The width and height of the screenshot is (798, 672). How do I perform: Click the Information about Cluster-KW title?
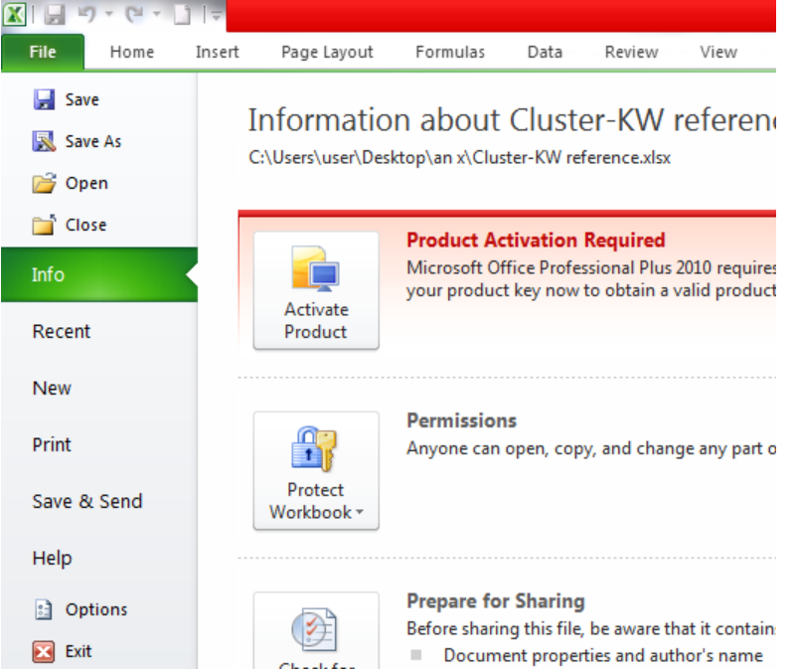click(512, 120)
